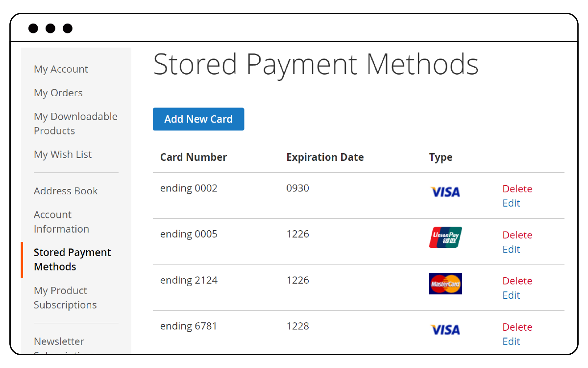Click expiration date 0930
This screenshot has height=368, width=588.
point(297,188)
